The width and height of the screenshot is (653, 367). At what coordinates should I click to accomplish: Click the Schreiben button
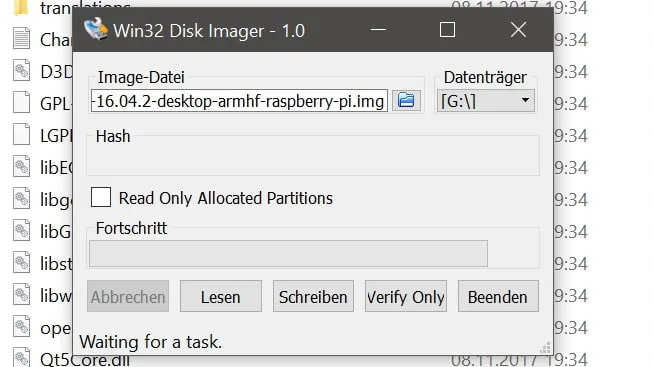[313, 296]
